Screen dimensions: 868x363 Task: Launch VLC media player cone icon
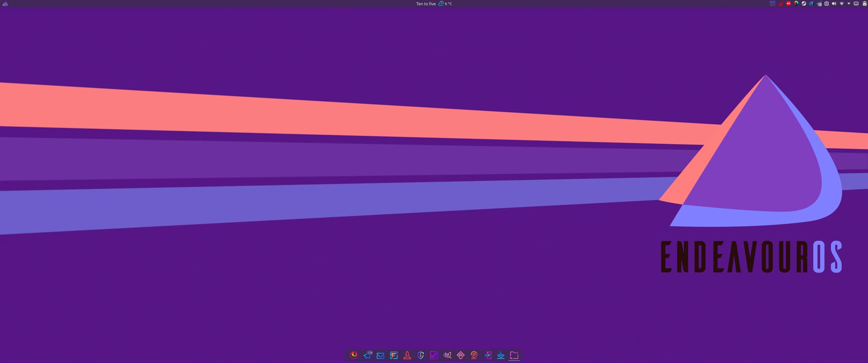[x=407, y=355]
